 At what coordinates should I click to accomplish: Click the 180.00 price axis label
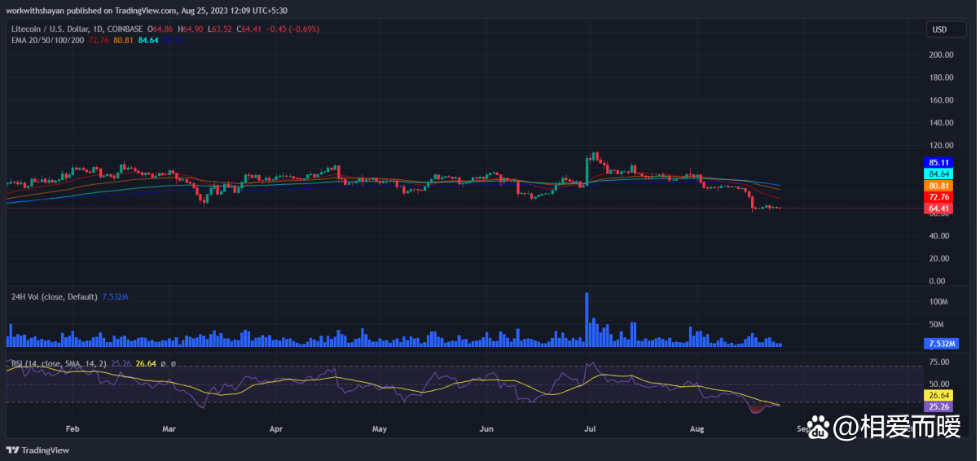pos(941,77)
